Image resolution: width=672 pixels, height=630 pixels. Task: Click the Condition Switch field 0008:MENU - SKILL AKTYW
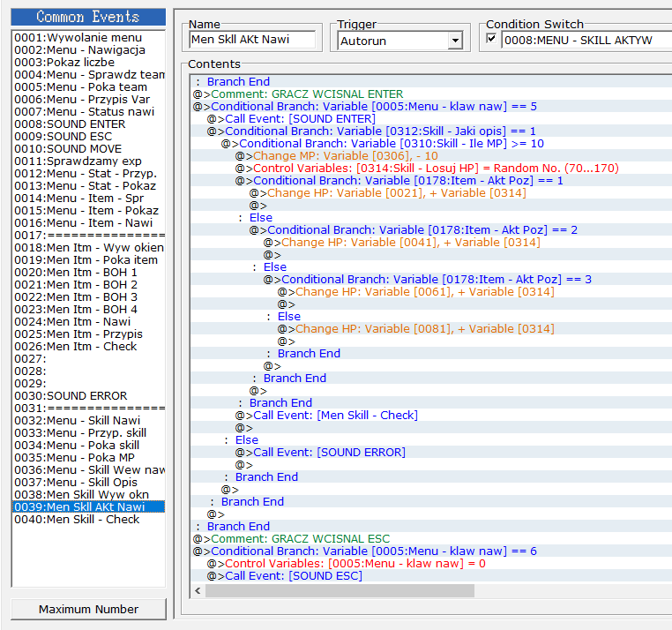pos(586,41)
